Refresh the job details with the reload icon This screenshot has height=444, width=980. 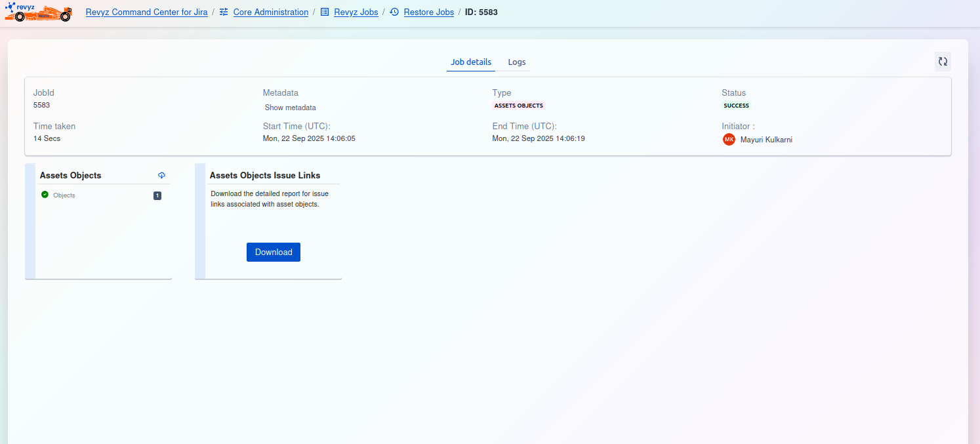click(x=943, y=62)
